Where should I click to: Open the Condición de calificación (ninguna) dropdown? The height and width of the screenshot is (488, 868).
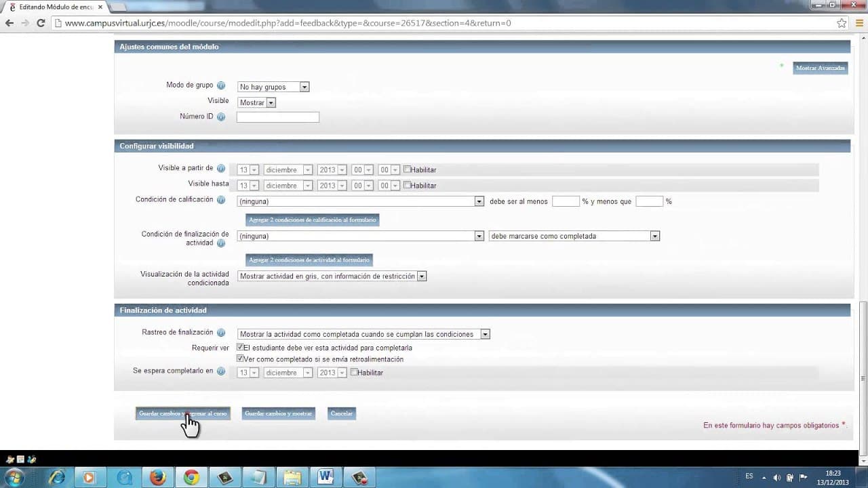tap(360, 201)
